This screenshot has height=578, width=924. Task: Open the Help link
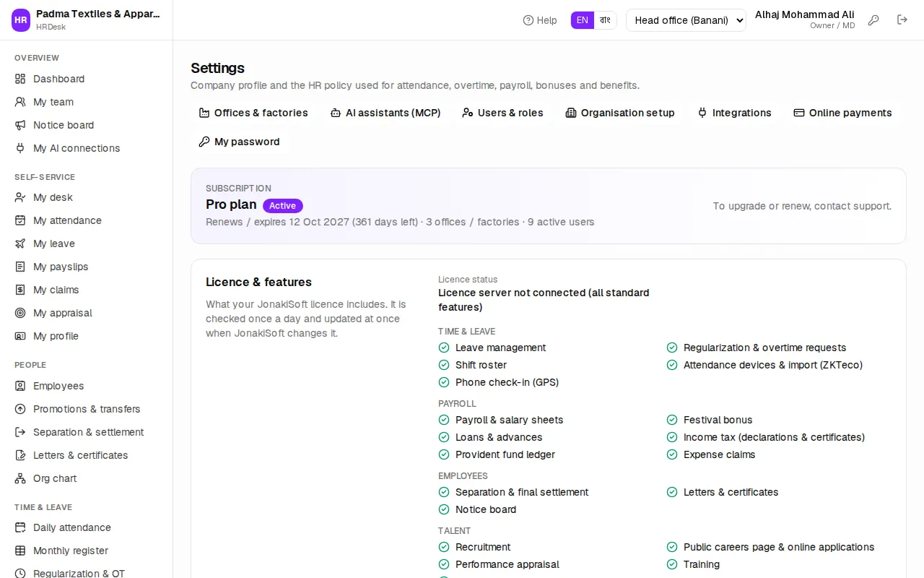point(540,20)
